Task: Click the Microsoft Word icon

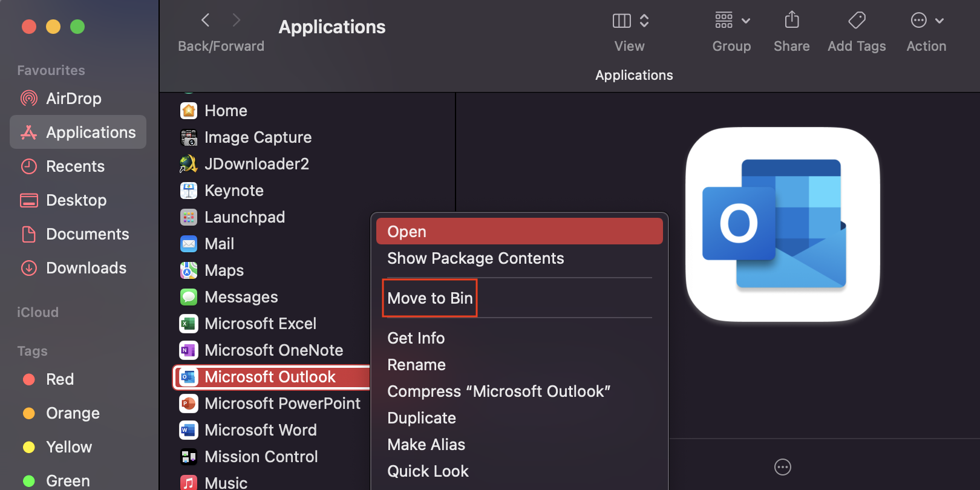Action: (x=189, y=430)
